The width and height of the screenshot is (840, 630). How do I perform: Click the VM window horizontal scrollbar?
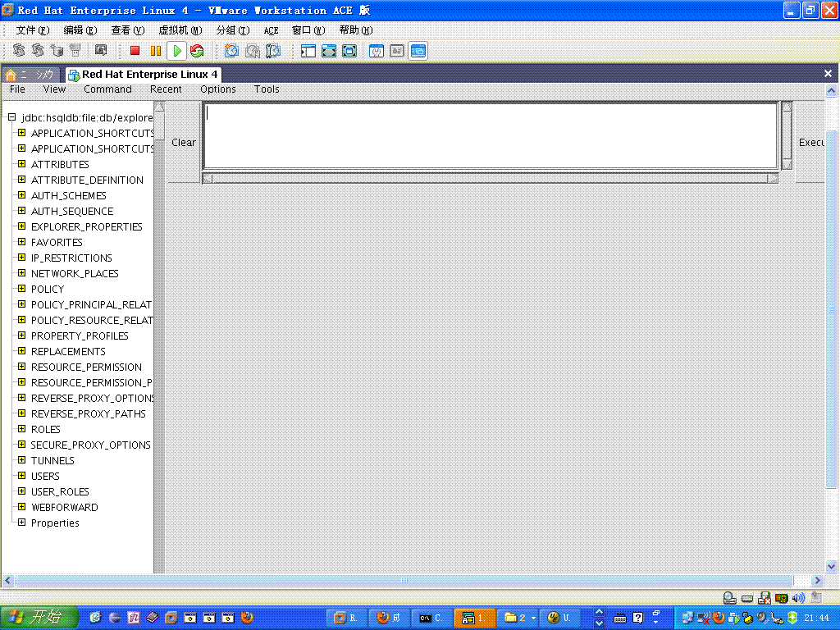pyautogui.click(x=404, y=580)
